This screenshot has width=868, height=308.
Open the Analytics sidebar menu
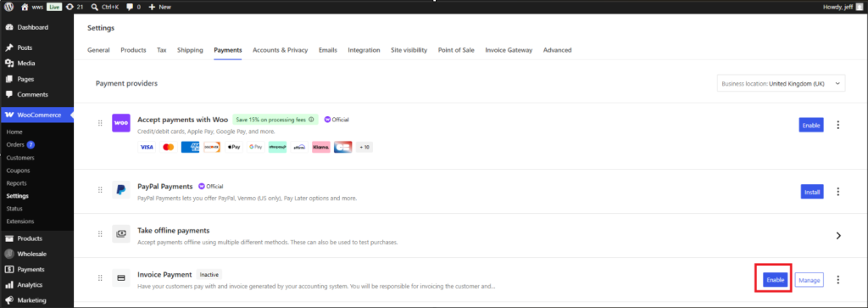(x=29, y=285)
